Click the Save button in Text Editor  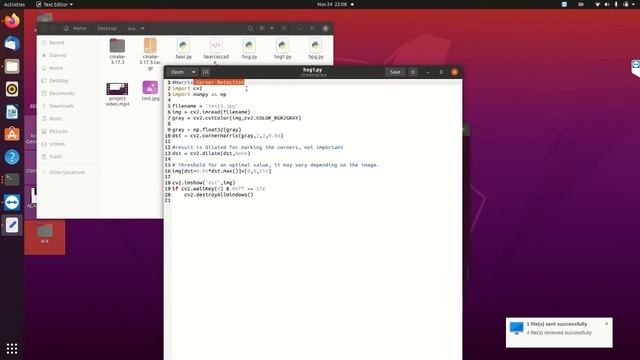coord(395,72)
